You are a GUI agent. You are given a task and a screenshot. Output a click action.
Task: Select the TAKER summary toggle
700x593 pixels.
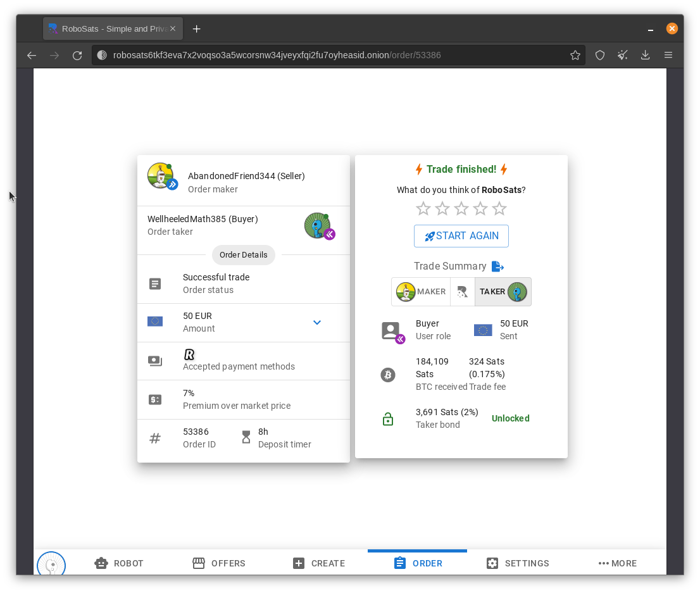click(503, 292)
